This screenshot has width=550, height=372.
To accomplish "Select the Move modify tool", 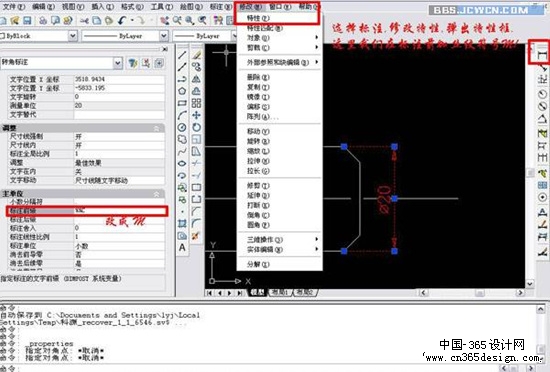I will (196, 115).
